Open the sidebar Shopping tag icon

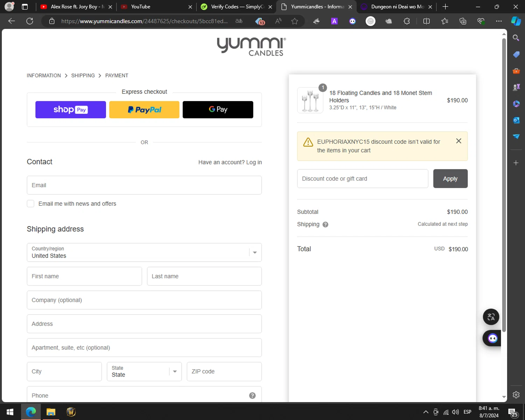tap(516, 54)
